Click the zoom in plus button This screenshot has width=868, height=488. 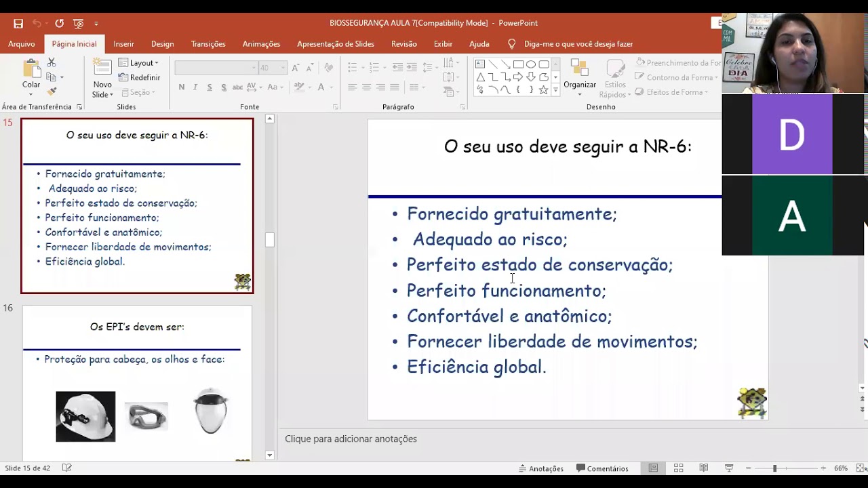[x=823, y=468]
